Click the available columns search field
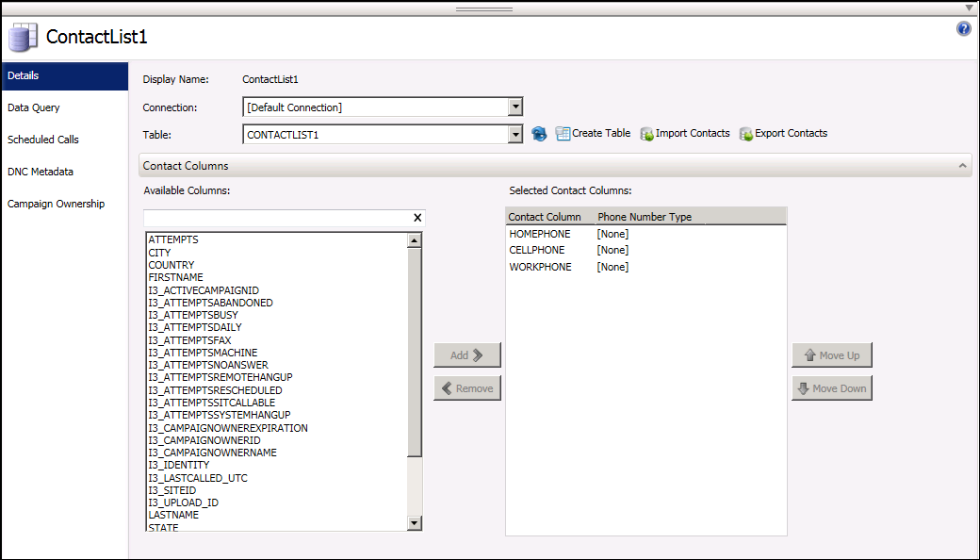This screenshot has width=980, height=560. coord(278,218)
